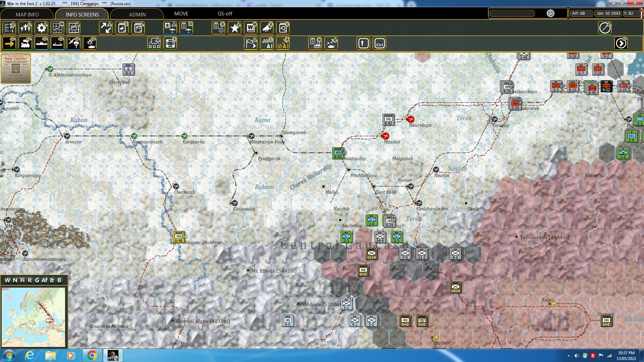The height and width of the screenshot is (362, 644).
Task: Toggle Shift key mode button
Action: tap(363, 44)
